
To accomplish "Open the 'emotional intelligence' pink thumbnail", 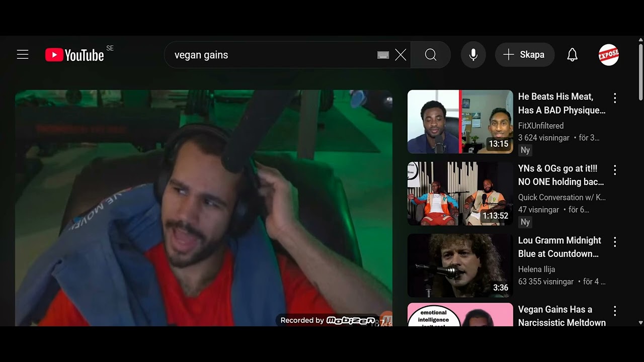I will point(460,315).
